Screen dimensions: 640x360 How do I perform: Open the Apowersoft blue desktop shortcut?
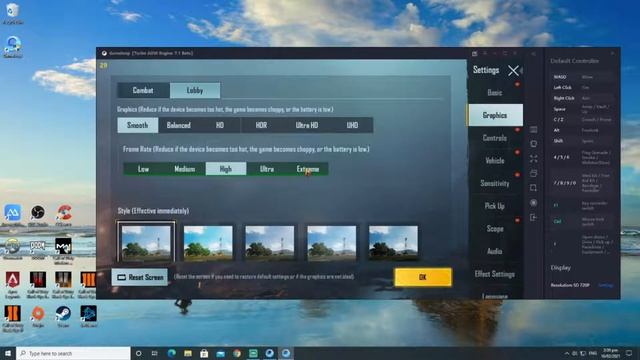click(13, 215)
